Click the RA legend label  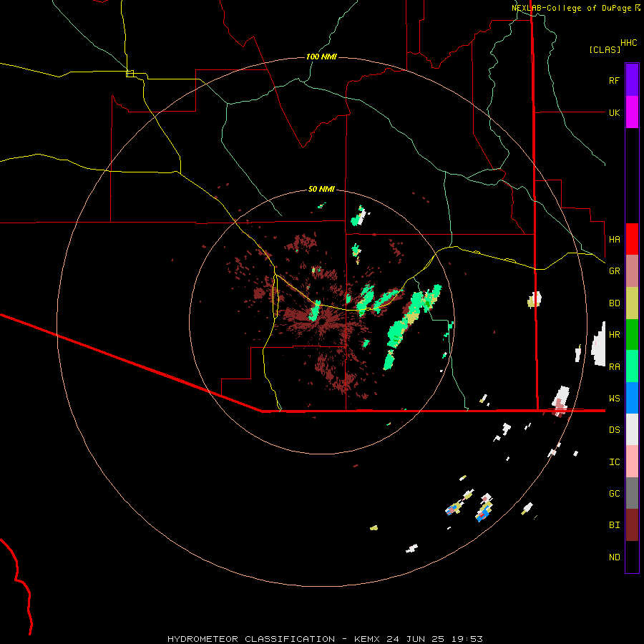point(614,367)
